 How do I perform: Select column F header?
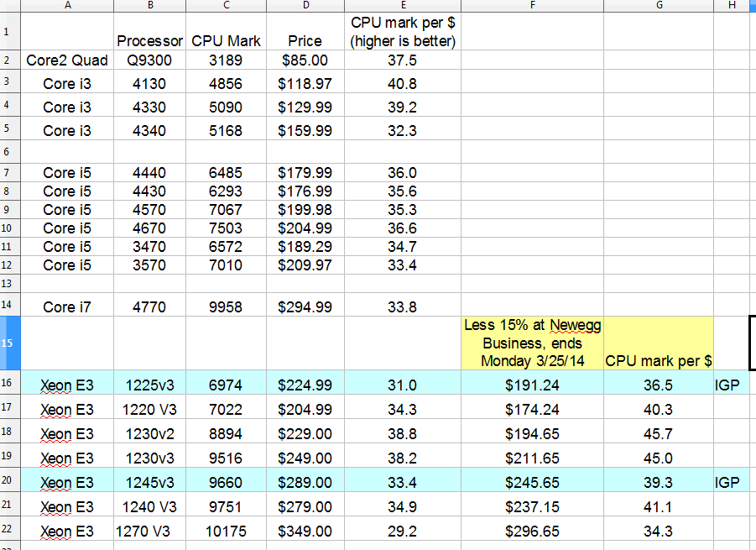tap(532, 5)
